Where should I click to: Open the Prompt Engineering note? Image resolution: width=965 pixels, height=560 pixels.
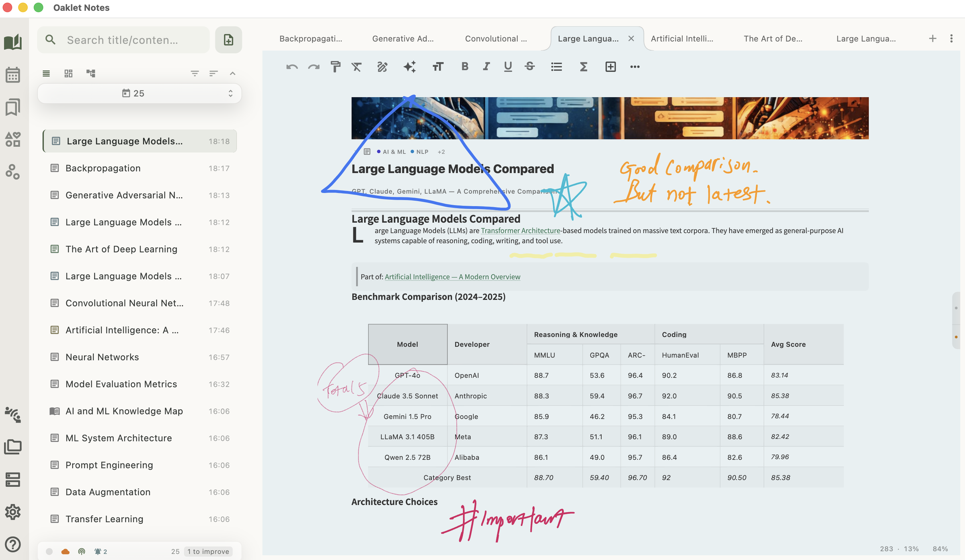click(x=140, y=465)
